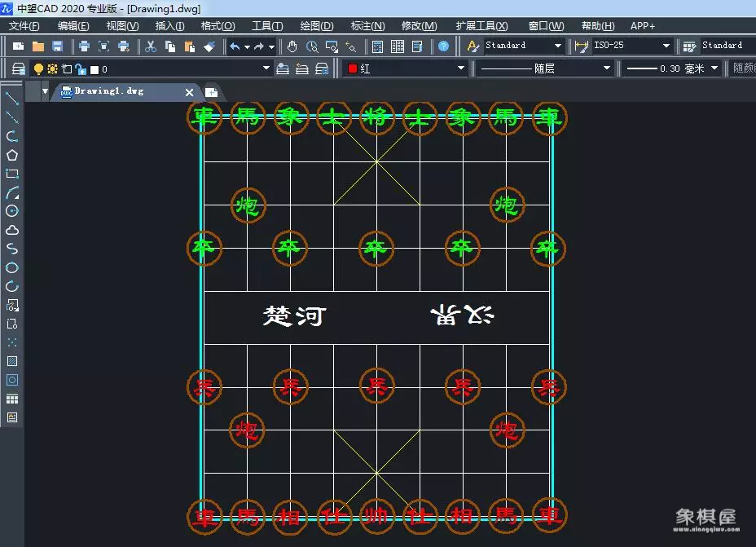Select the Spline tool
The width and height of the screenshot is (756, 547).
click(x=10, y=248)
